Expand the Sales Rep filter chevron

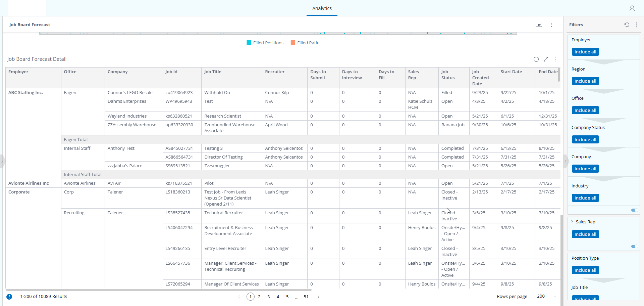(572, 221)
